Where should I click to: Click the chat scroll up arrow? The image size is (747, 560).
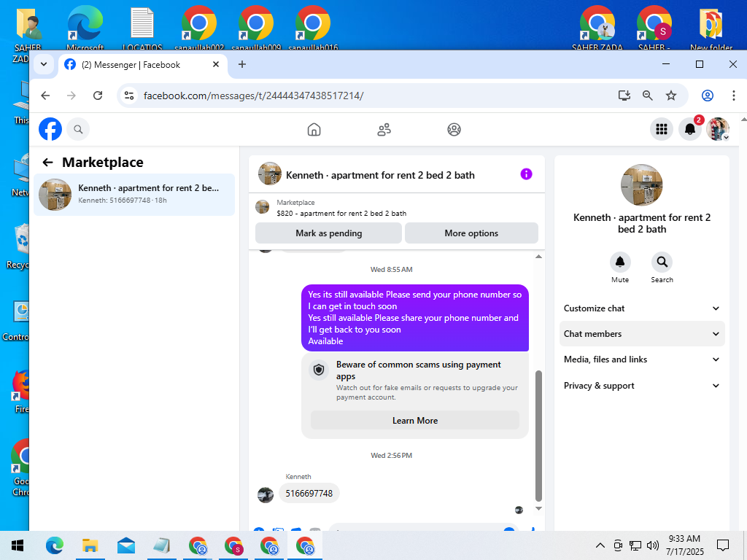(539, 257)
